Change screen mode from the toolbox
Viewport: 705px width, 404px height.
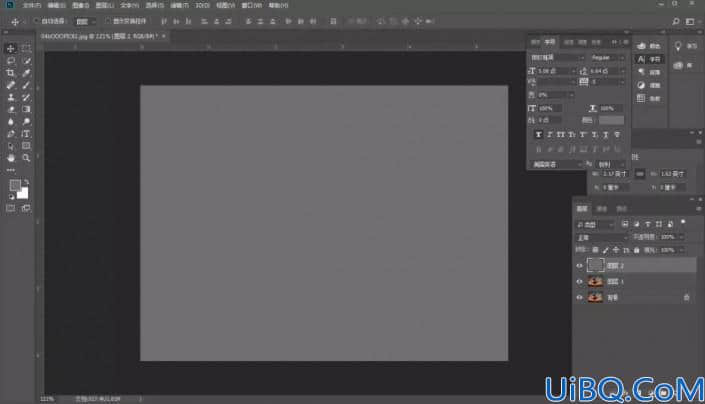coord(26,208)
